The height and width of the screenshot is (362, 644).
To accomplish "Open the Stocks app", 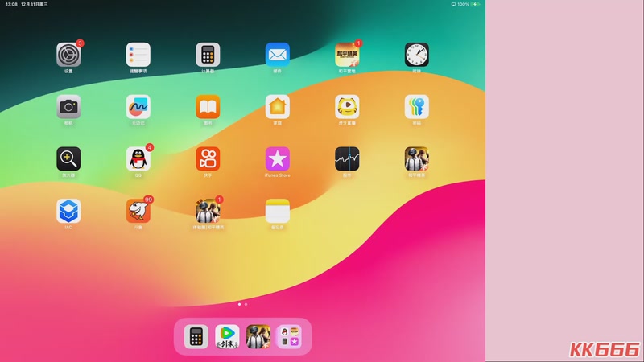I will 347,158.
